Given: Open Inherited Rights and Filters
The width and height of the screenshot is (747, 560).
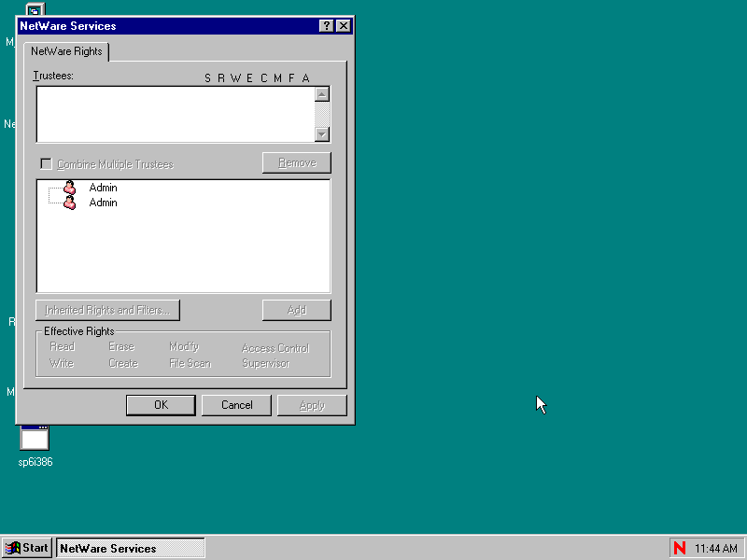Looking at the screenshot, I should pyautogui.click(x=107, y=310).
